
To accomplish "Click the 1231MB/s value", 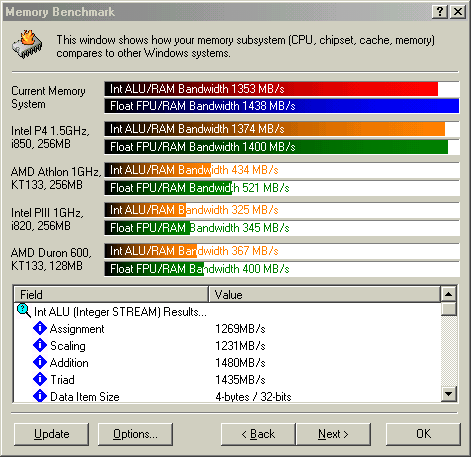I will pyautogui.click(x=240, y=346).
